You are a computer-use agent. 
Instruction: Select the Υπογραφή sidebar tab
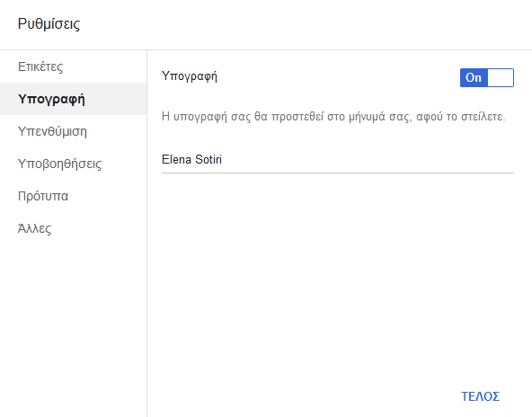74,99
